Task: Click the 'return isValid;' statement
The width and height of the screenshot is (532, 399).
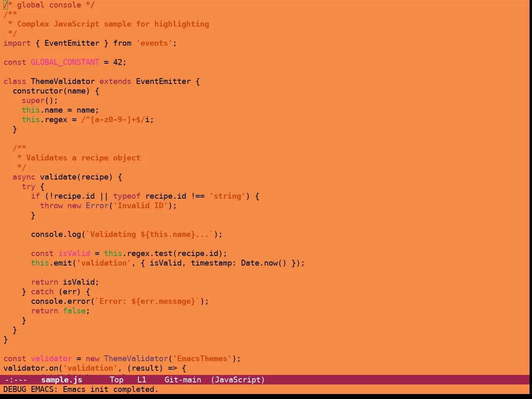Action: point(65,282)
